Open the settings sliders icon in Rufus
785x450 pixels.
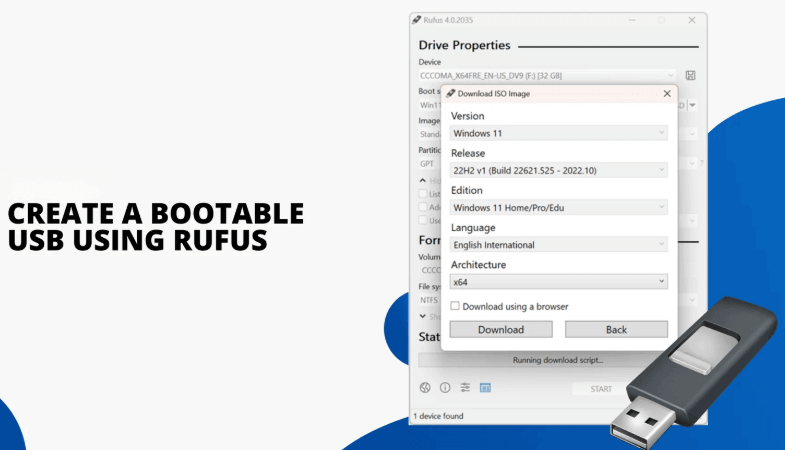(x=465, y=387)
